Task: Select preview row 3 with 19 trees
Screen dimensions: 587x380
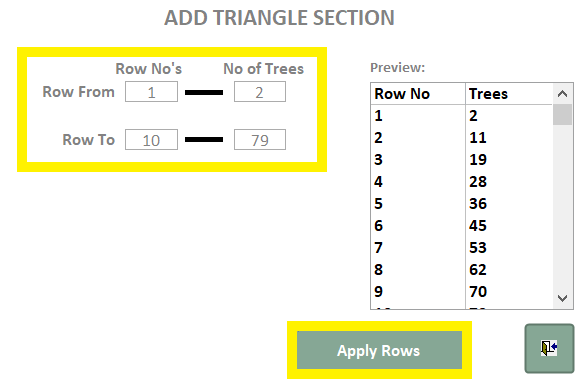Action: (x=462, y=160)
